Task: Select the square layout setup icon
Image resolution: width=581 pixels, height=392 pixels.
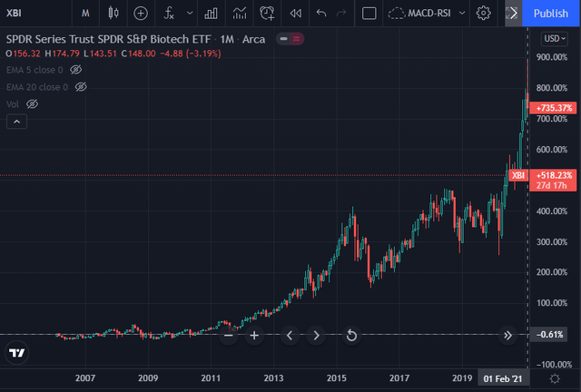Action: pyautogui.click(x=369, y=14)
